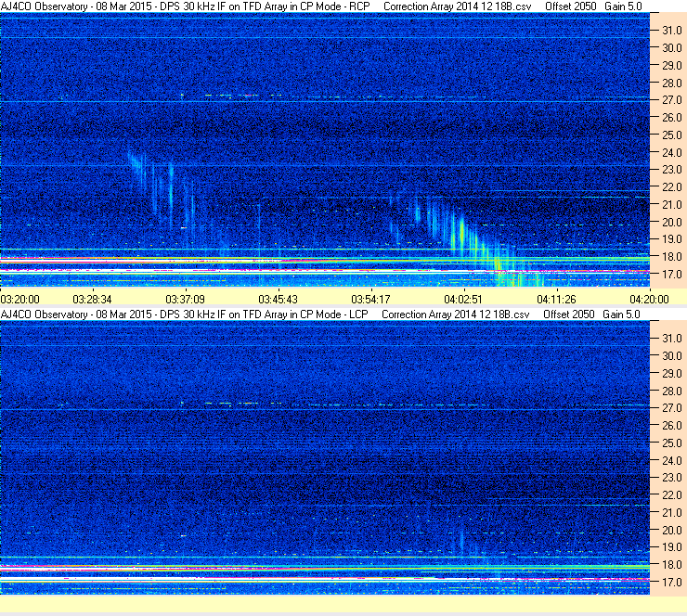Click the 04:02:51 time axis label

point(463,299)
